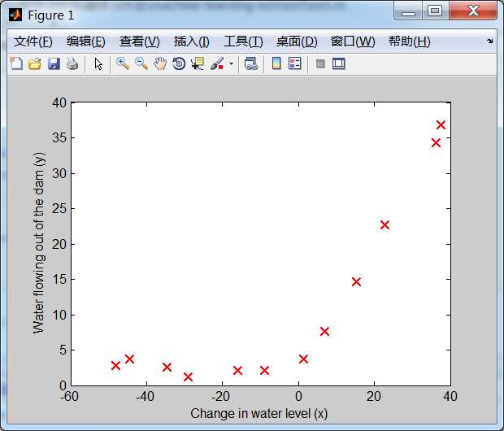Click the topmost red data point near y=37
The width and height of the screenshot is (504, 431).
(441, 124)
